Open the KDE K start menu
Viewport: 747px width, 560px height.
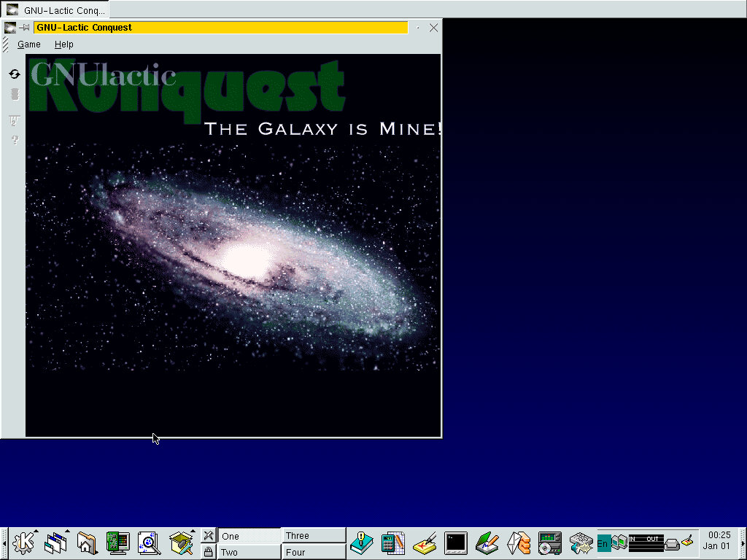point(25,542)
